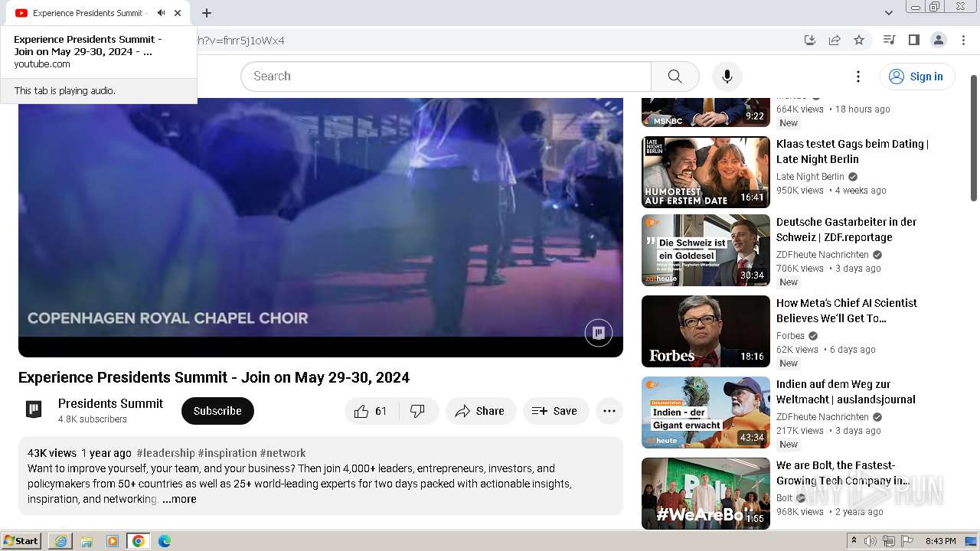Open more actions ellipsis under video
Image resolution: width=980 pixels, height=551 pixels.
[x=609, y=411]
